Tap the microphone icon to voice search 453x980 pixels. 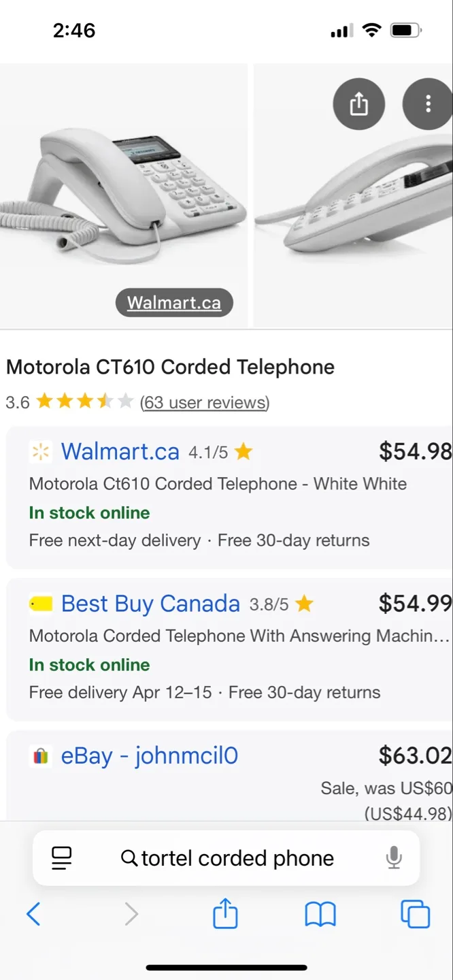[x=393, y=857]
